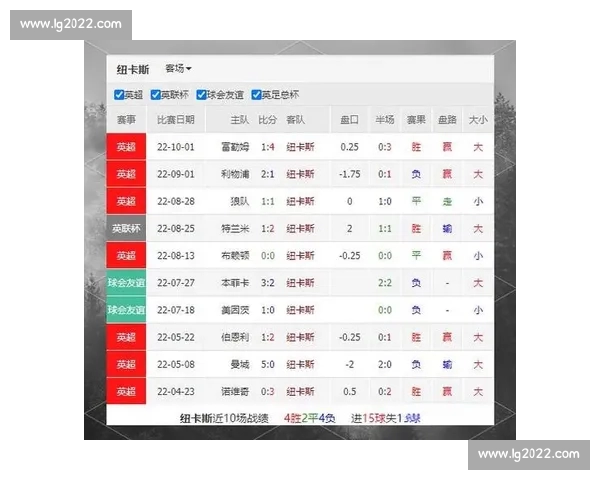Click the date 22-05-08

pos(176,364)
